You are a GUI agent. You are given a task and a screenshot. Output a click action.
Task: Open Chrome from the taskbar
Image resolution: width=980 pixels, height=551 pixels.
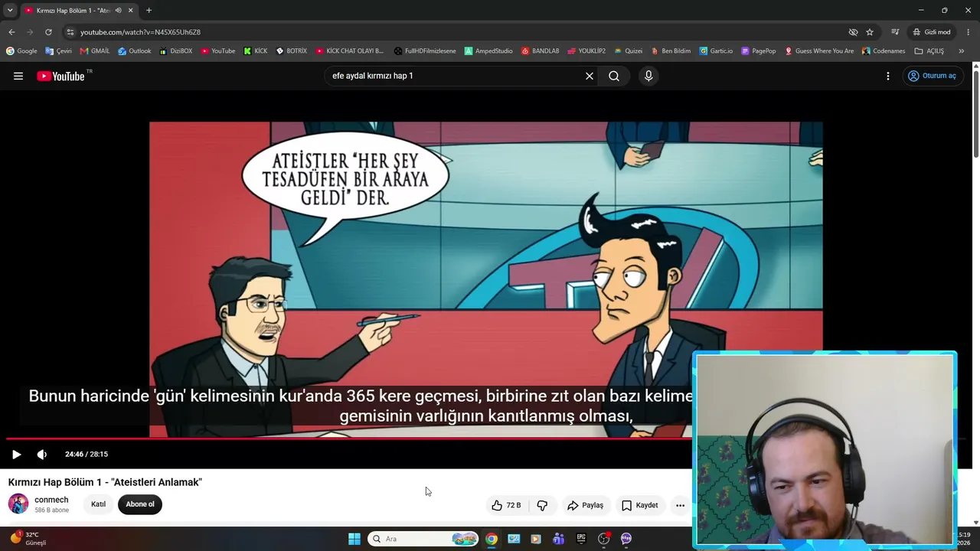click(x=492, y=539)
